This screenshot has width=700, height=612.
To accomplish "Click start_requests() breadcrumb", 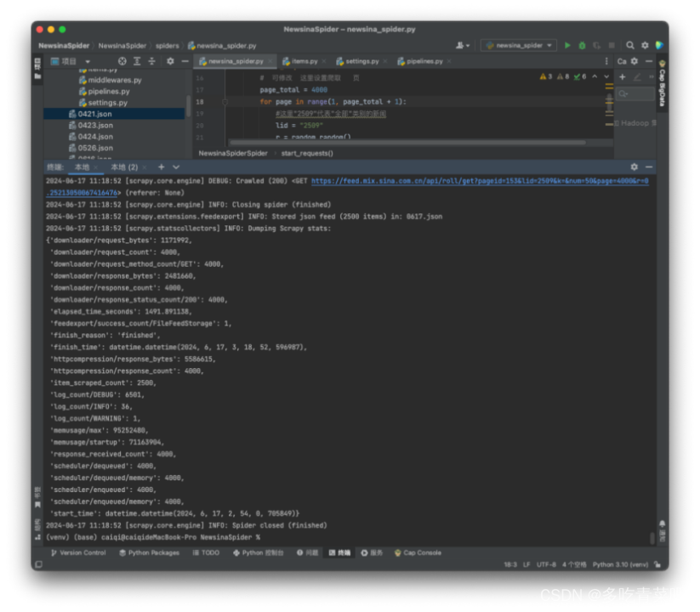I will tap(307, 154).
